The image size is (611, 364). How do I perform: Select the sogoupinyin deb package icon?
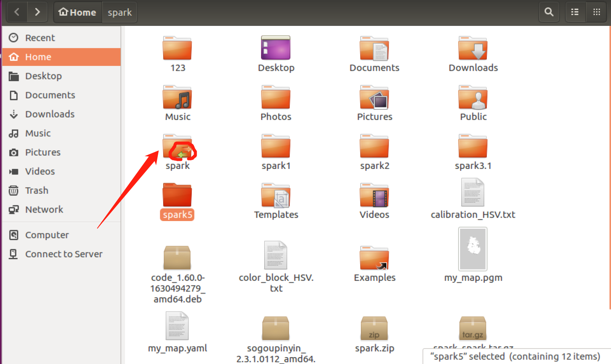[276, 328]
